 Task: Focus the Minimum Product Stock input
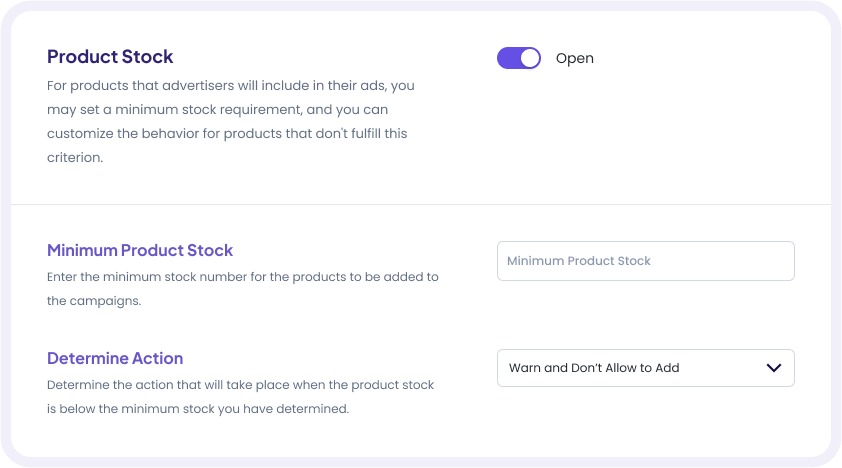645,261
